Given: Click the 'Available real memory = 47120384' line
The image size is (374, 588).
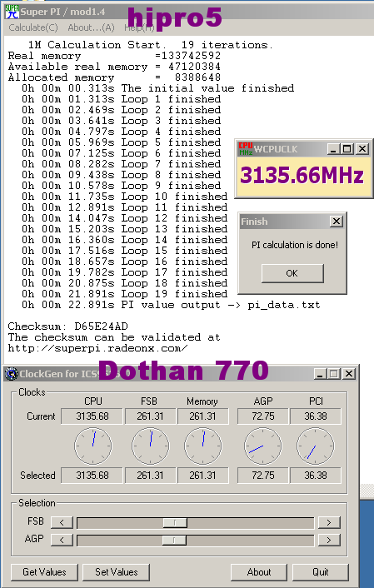Looking at the screenshot, I should pyautogui.click(x=114, y=67).
